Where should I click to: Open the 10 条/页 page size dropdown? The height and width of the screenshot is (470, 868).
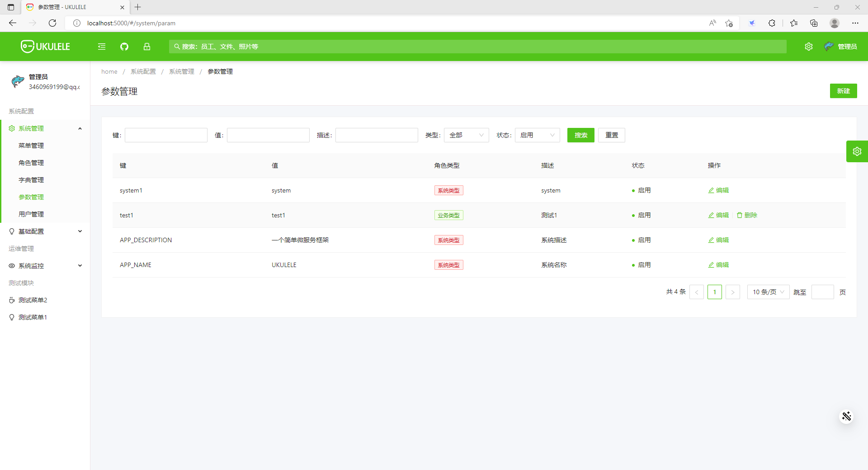point(769,292)
